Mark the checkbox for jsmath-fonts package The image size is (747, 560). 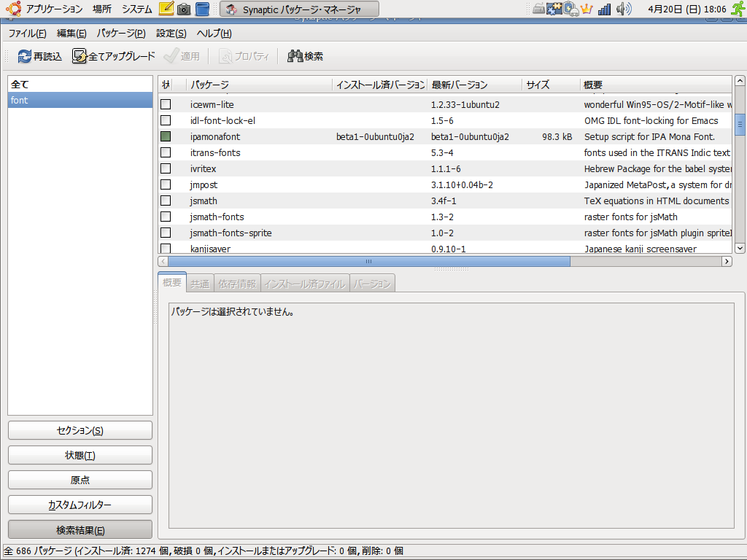point(166,217)
